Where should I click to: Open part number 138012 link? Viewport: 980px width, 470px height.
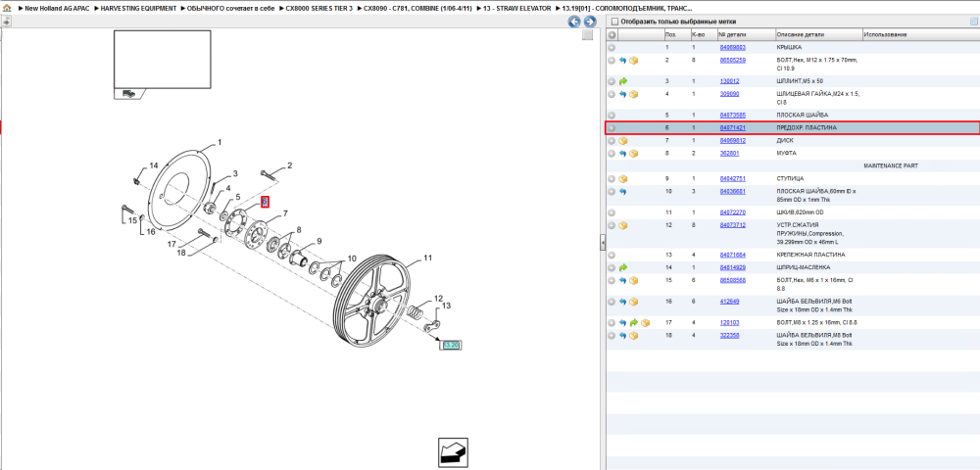pos(729,81)
